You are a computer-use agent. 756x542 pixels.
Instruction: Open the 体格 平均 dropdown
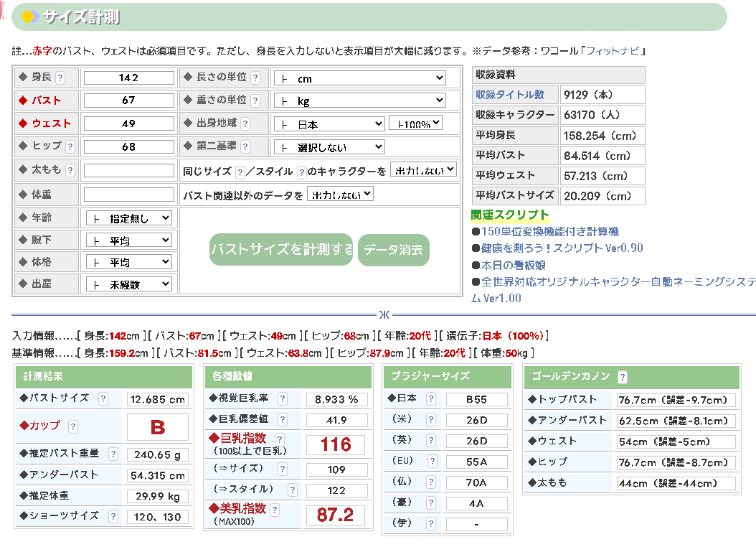129,263
